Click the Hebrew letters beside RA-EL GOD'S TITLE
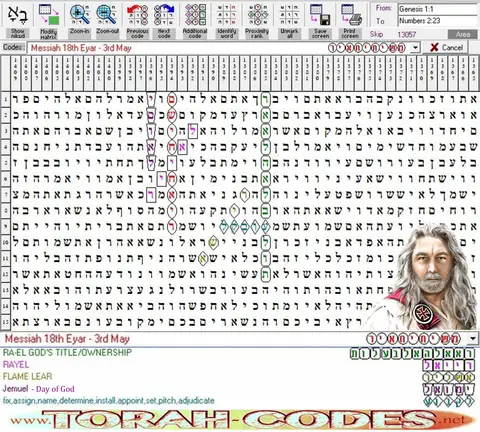The height and width of the screenshot is (432, 480). point(412,354)
